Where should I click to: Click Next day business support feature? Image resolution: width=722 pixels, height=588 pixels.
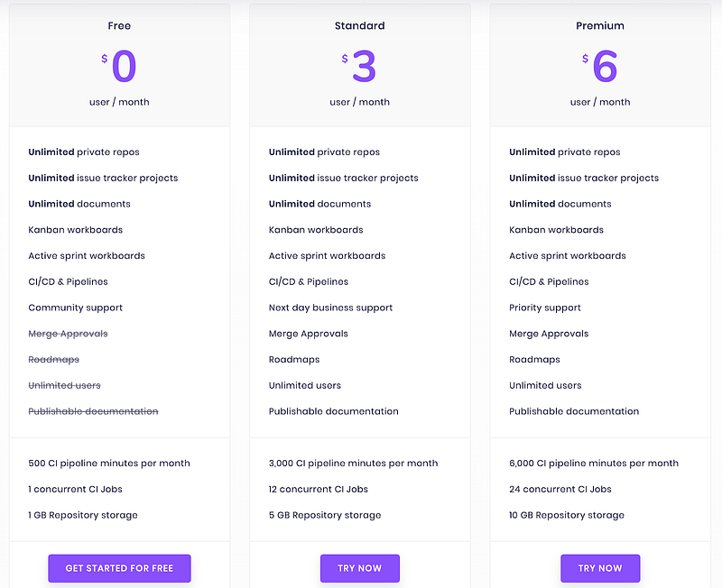(330, 308)
